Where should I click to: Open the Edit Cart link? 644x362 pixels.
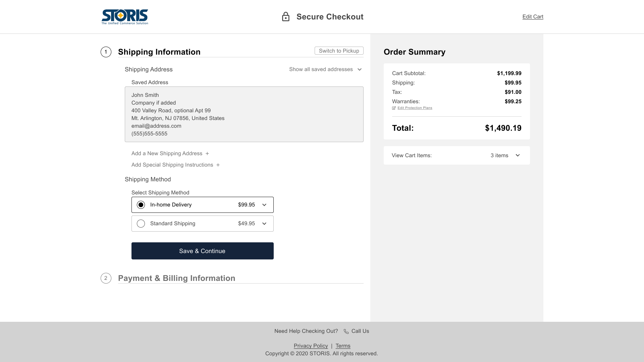point(533,17)
